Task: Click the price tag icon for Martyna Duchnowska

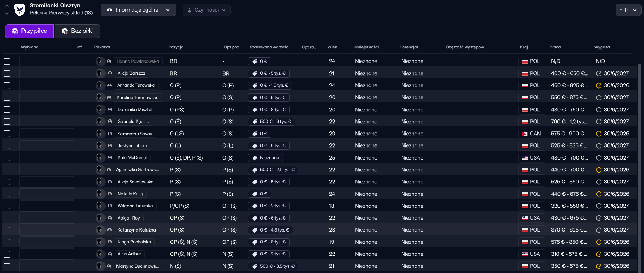Action: coord(255,266)
